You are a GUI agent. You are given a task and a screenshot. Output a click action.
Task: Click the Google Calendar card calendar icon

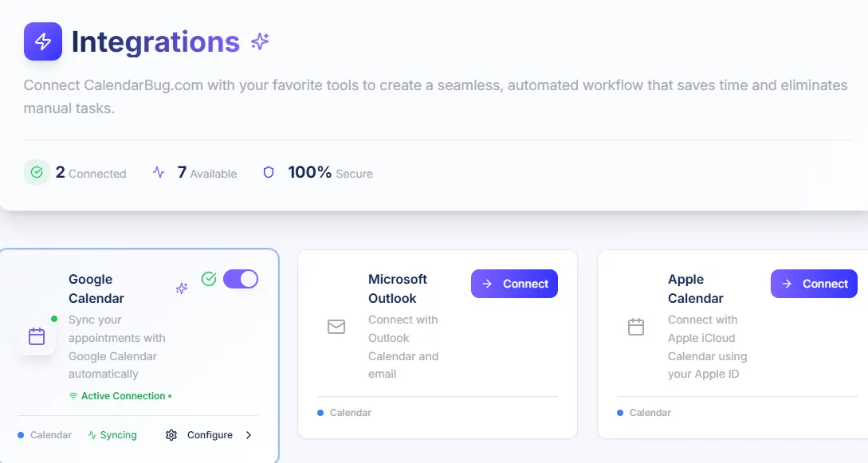tap(37, 336)
